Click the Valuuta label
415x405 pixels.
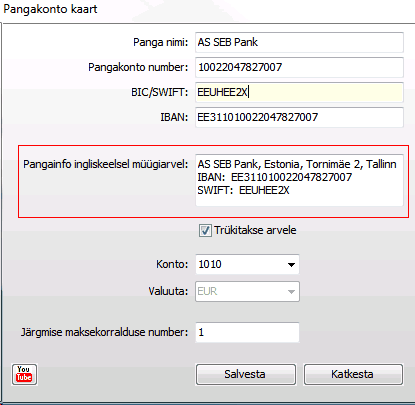tap(168, 291)
